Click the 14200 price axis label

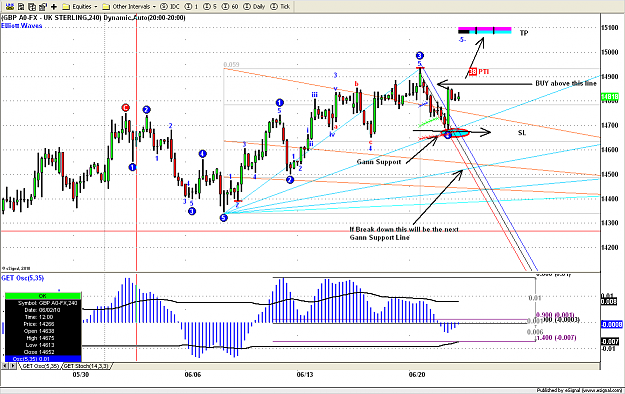click(x=610, y=248)
